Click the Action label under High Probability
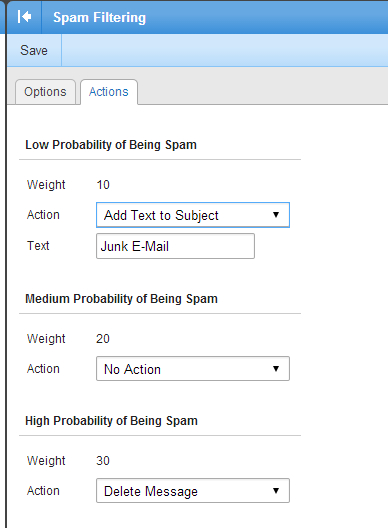The image size is (388, 528). coord(43,491)
